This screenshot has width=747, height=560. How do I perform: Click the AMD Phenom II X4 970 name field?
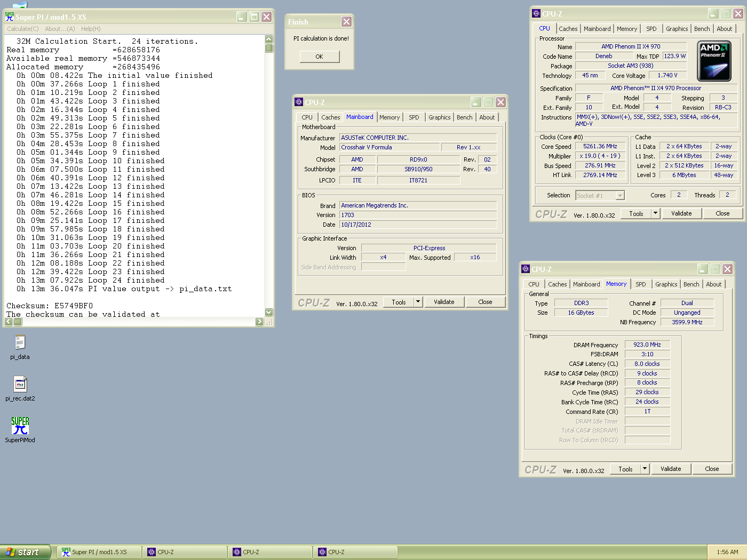click(631, 46)
